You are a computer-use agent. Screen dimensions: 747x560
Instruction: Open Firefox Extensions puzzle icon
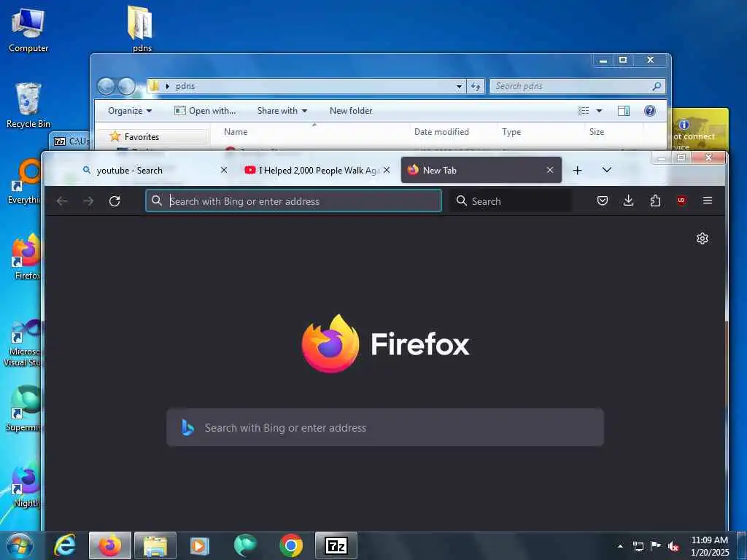(x=655, y=201)
